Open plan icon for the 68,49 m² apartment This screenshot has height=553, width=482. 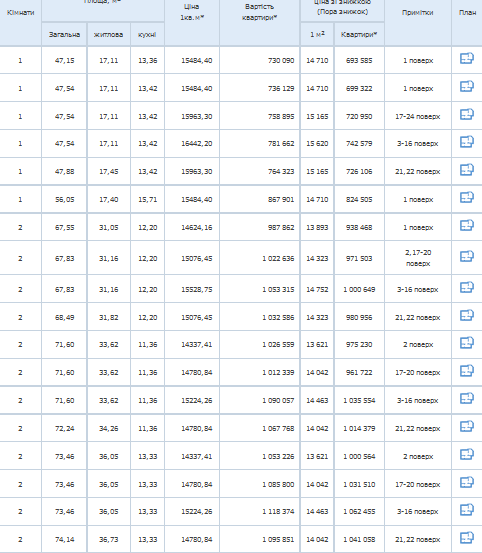466,315
